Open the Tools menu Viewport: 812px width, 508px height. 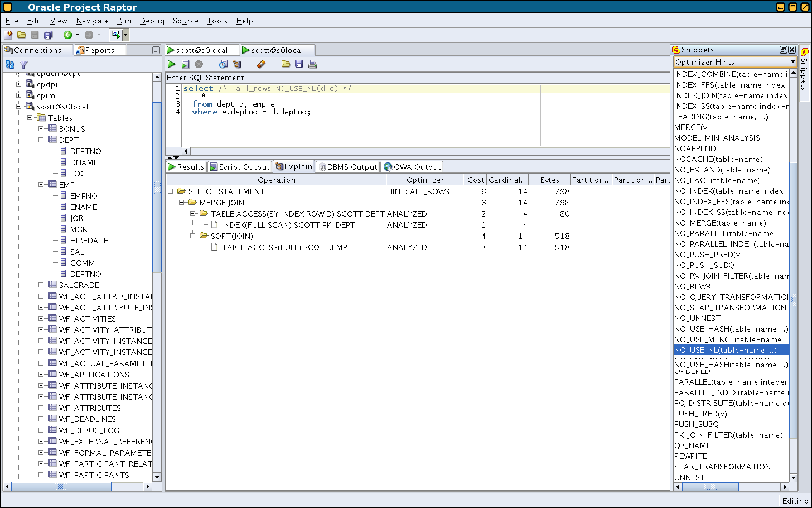click(x=217, y=21)
